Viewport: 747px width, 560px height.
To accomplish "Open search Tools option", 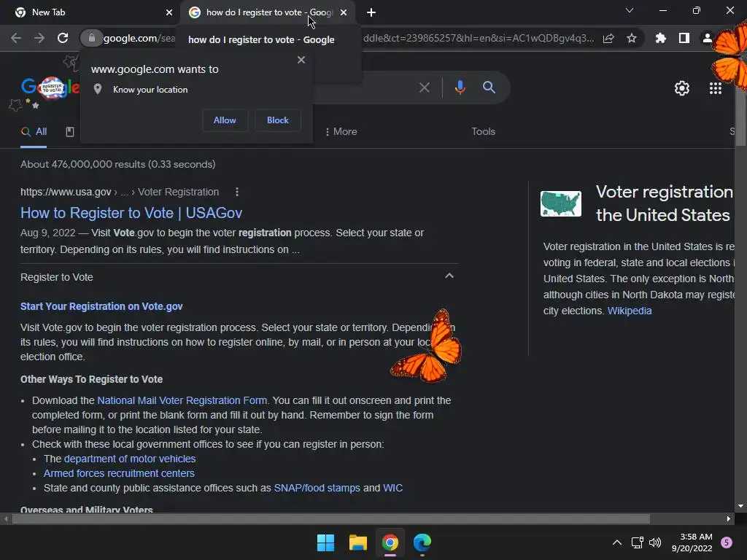I will 483,131.
